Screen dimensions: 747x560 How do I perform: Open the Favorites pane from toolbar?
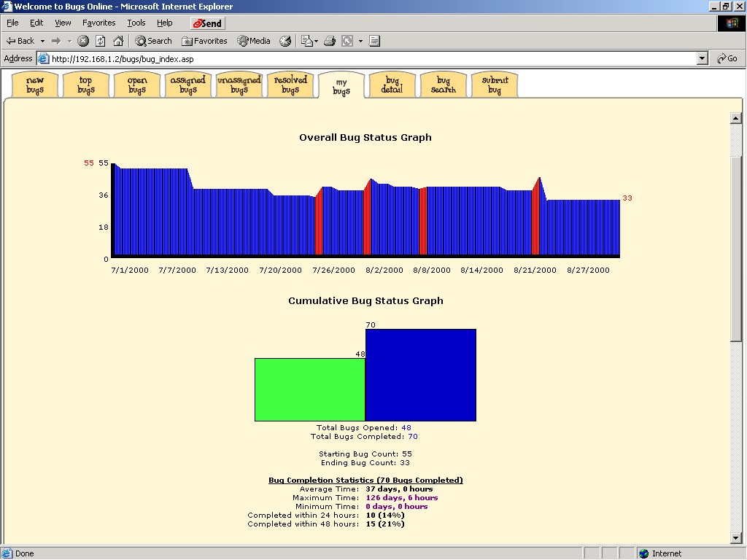204,41
